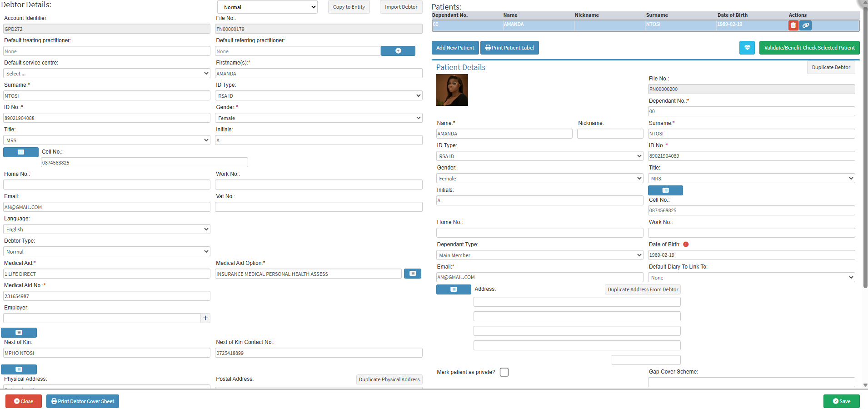Click the list icon beside Medical Aid Option
Screen dimensions: 868x409
click(x=412, y=274)
